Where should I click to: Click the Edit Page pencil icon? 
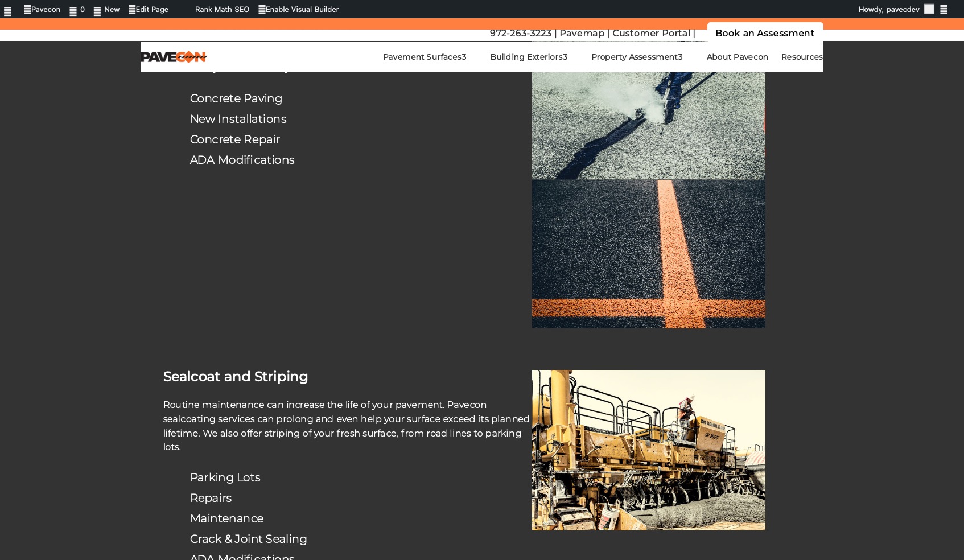132,9
